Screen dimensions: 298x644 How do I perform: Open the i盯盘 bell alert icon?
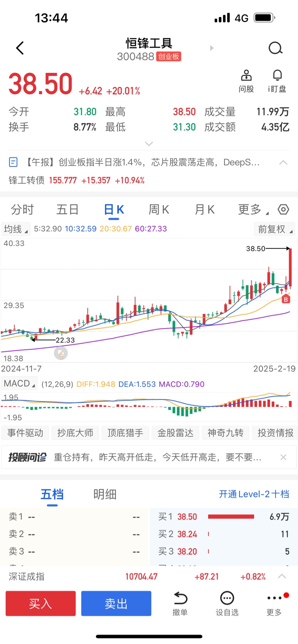[277, 75]
